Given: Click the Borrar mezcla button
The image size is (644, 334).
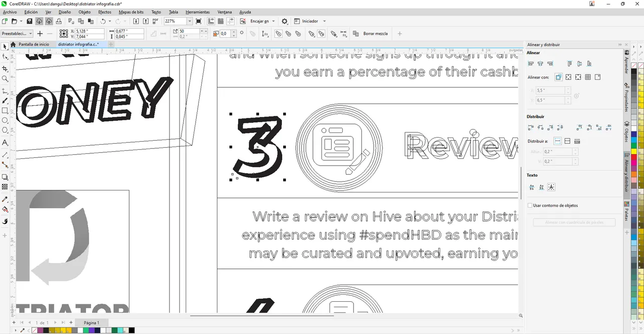Looking at the screenshot, I should tap(375, 33).
